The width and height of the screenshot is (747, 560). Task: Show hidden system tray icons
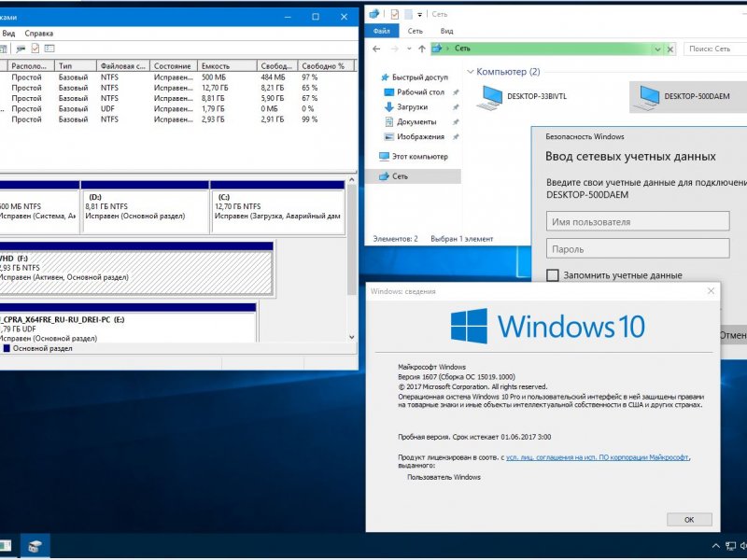pyautogui.click(x=715, y=546)
